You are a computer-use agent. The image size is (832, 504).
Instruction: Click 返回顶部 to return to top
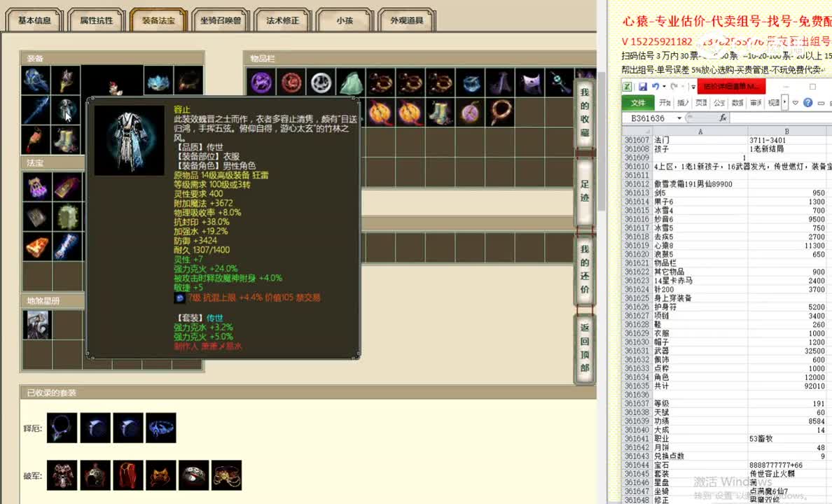[x=585, y=346]
